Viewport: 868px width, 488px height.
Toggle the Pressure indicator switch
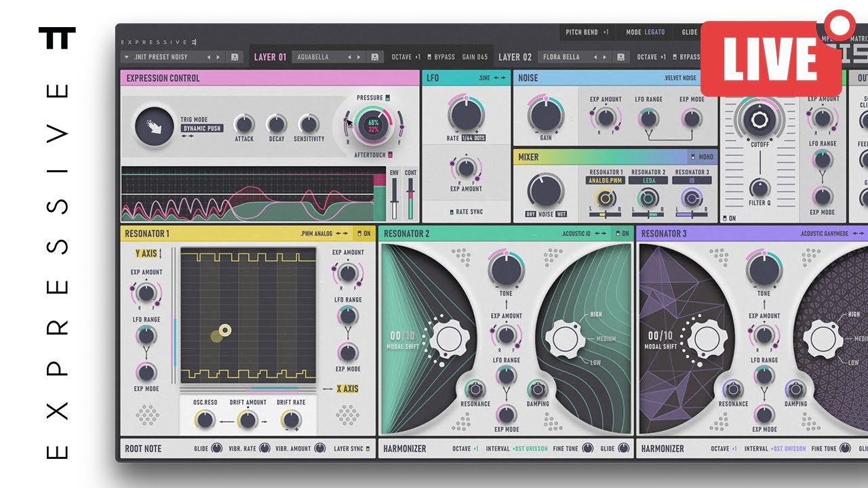[x=388, y=98]
